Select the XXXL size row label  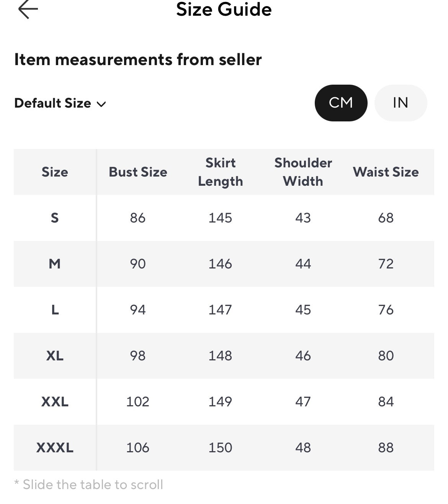coord(55,448)
